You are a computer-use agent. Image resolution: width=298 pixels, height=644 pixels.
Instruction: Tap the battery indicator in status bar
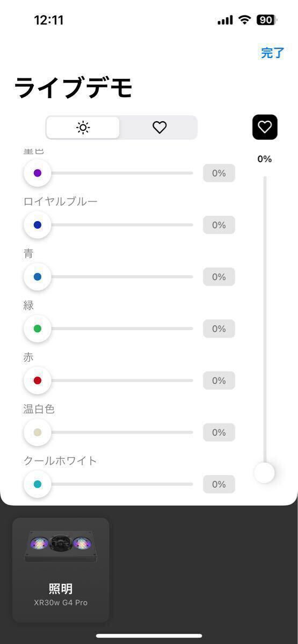[266, 20]
